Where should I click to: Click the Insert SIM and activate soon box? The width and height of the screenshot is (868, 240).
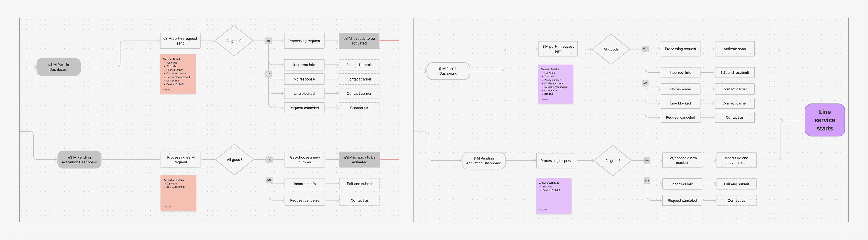(736, 160)
